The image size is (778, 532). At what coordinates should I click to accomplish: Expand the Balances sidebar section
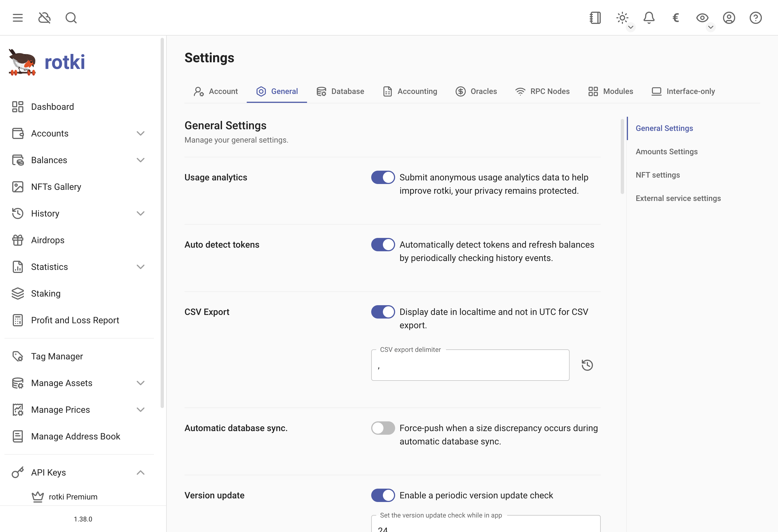pyautogui.click(x=79, y=160)
